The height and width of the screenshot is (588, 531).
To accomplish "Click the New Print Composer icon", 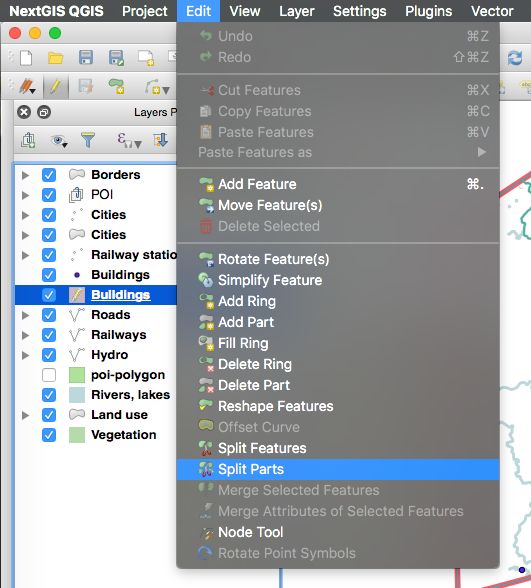I will point(146,58).
